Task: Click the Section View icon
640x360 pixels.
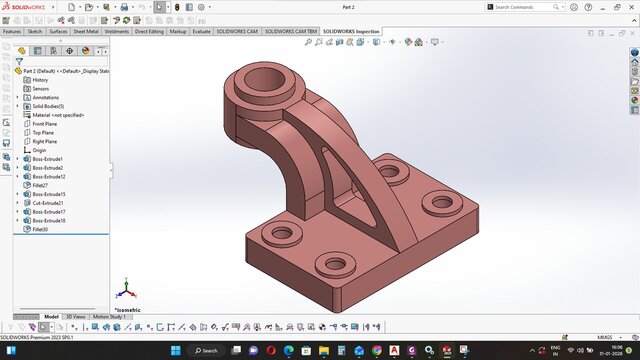Action: pos(339,42)
